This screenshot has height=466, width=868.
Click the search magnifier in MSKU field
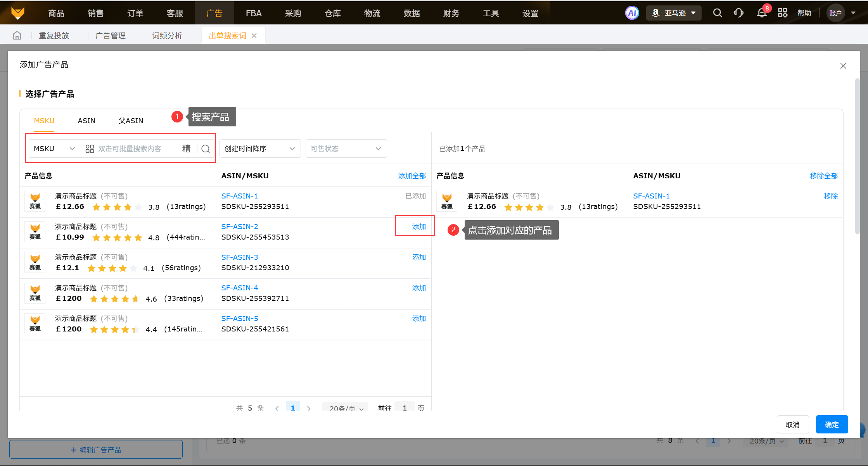[206, 149]
